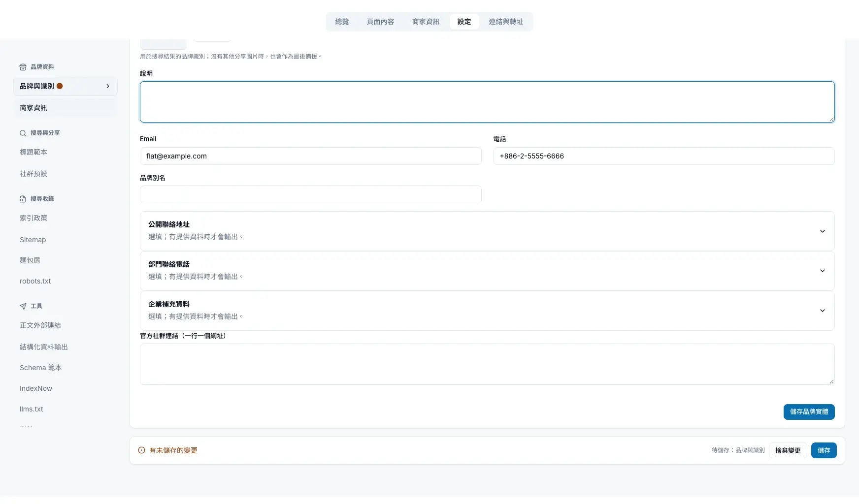Click the 待儲存：品牌與識別 status text

(x=738, y=450)
